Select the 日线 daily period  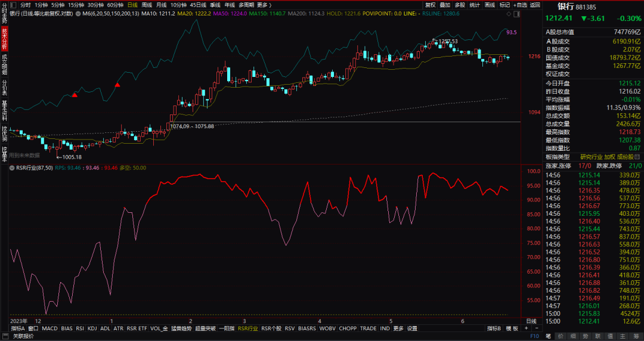click(132, 5)
